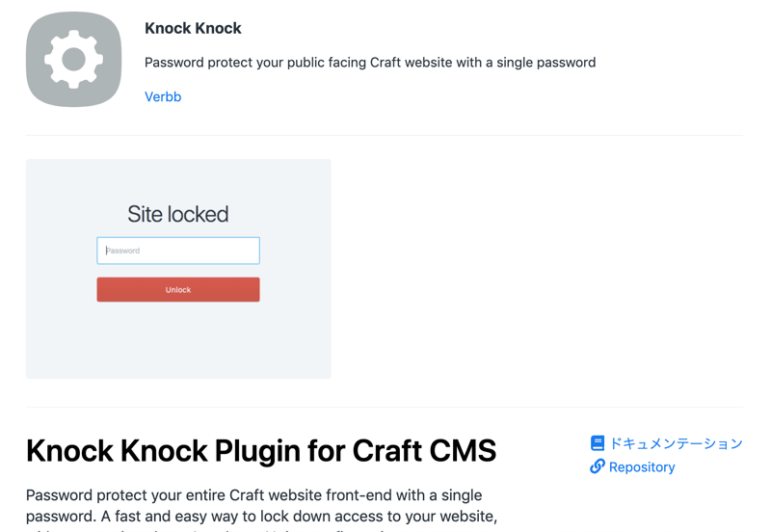771x532 pixels.
Task: Click the divider line below the Verbb link
Action: [385, 135]
